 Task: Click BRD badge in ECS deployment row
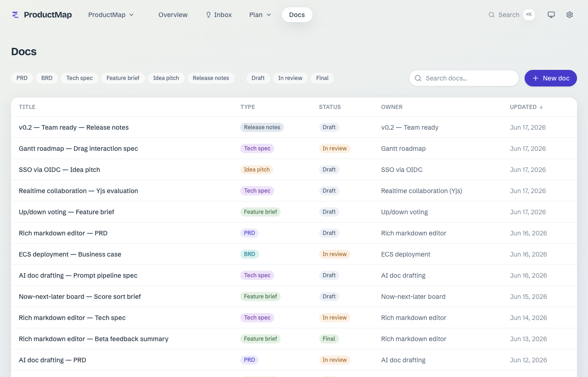(x=249, y=254)
